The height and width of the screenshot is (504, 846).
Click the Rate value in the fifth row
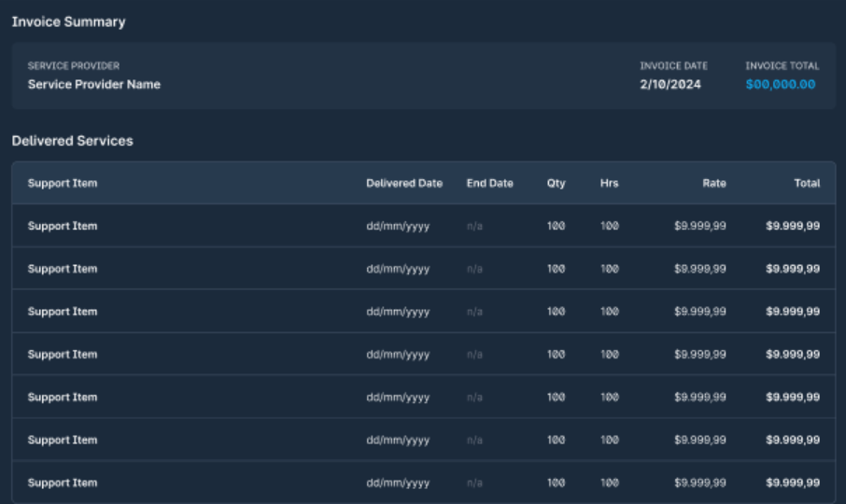click(x=699, y=398)
